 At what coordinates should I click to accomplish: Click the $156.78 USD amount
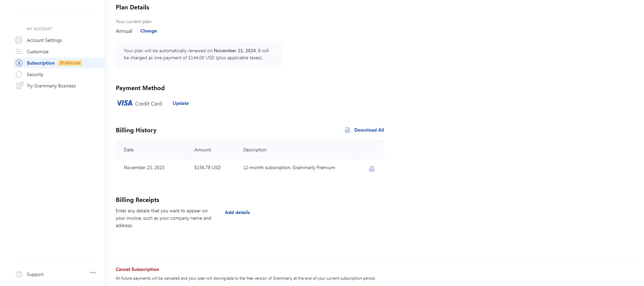(208, 167)
